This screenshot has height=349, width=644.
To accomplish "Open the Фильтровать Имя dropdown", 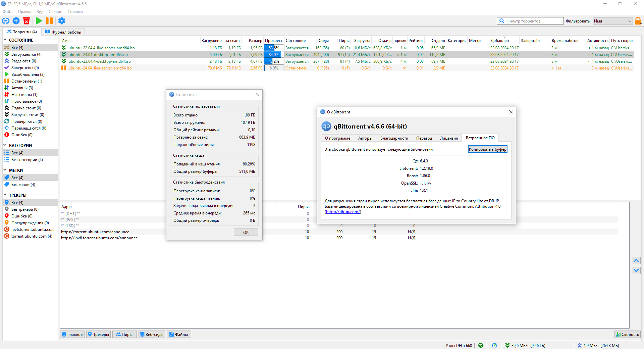I will [x=612, y=21].
